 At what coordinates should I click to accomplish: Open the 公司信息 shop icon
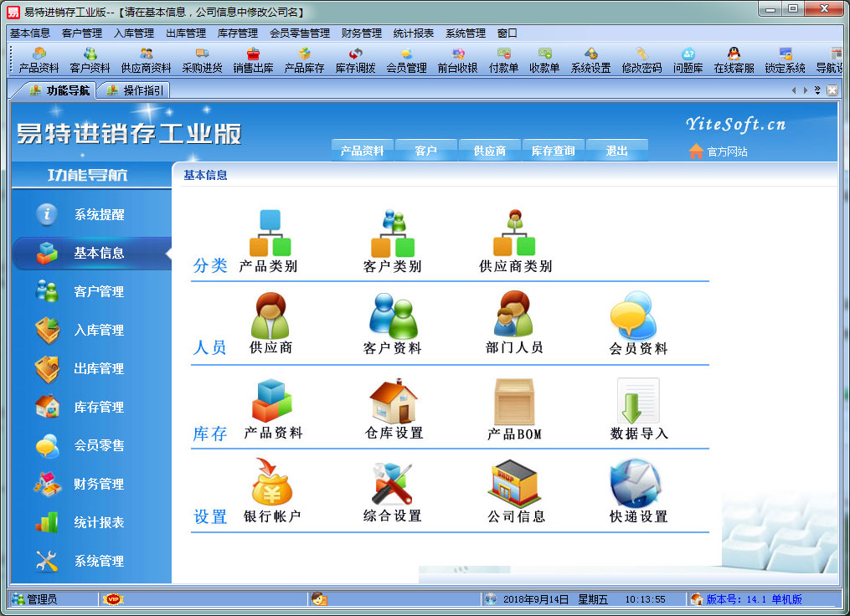[515, 484]
